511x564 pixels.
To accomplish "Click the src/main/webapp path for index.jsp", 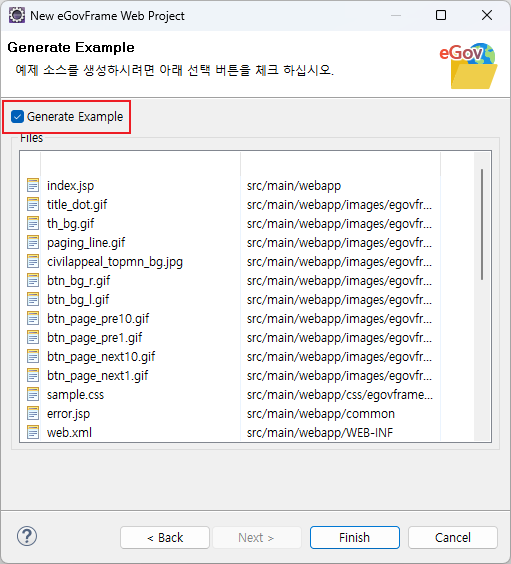I will click(294, 186).
